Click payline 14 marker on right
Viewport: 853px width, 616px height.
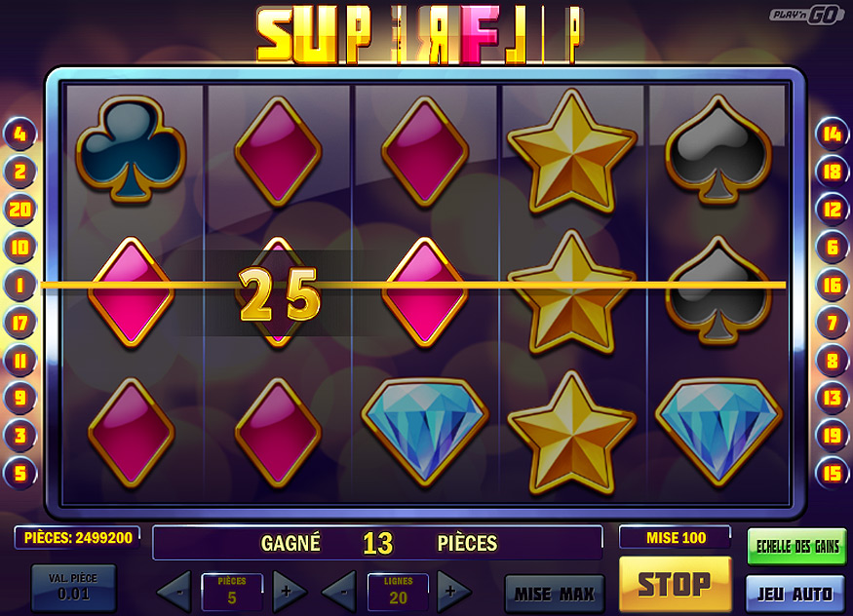pos(832,134)
